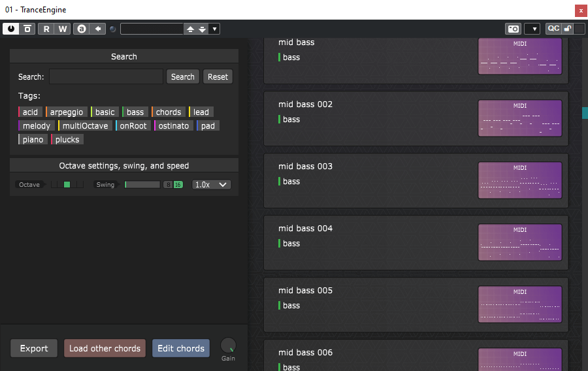
Task: Click the circled 'a' A/B settings icon
Action: coord(82,29)
